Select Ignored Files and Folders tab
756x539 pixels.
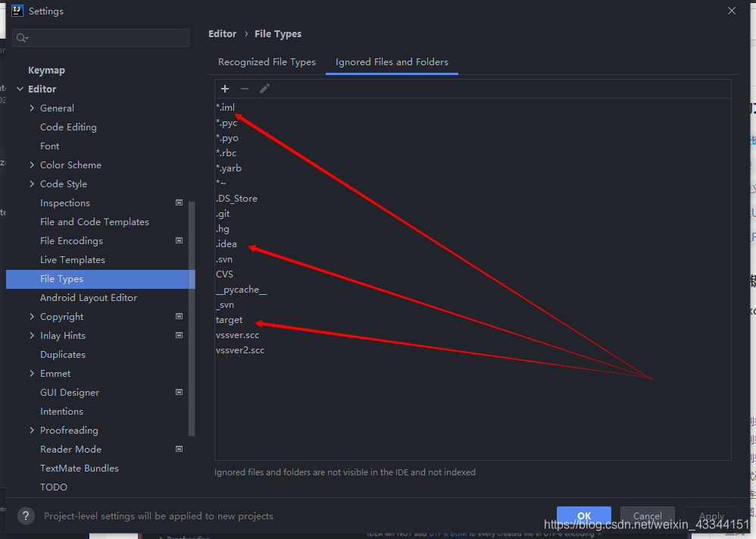[392, 61]
